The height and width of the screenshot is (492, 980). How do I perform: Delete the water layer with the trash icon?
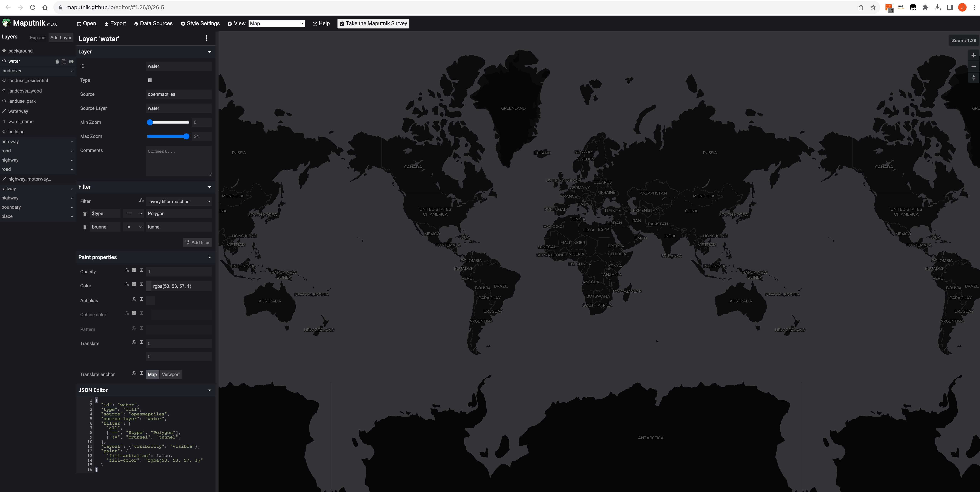tap(57, 61)
